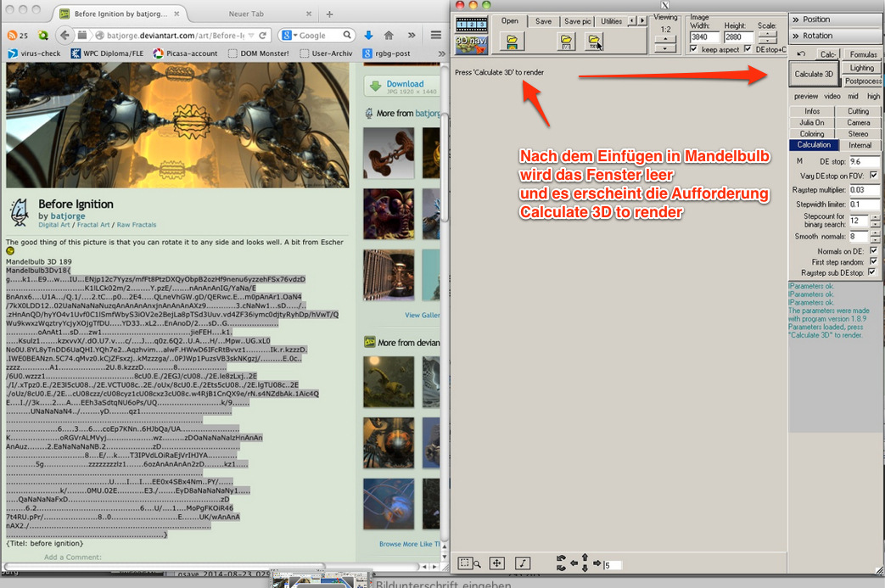Screen dimensions: 885x588
Task: Shift view up with up arrow
Action: [585, 557]
